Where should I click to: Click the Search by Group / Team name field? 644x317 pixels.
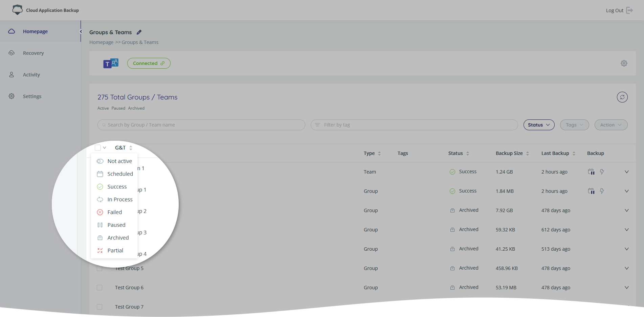click(201, 125)
